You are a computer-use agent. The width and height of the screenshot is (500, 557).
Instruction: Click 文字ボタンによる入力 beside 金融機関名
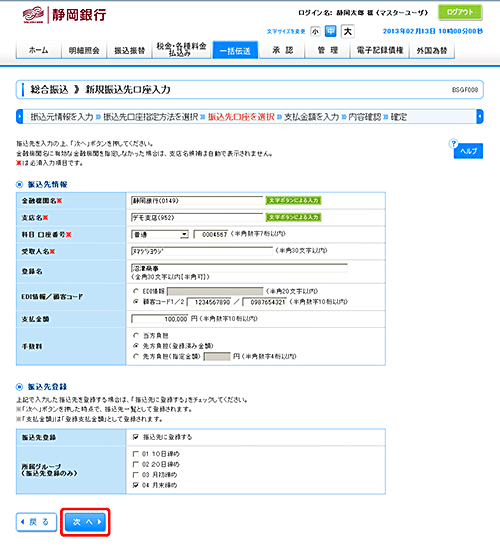[x=293, y=201]
